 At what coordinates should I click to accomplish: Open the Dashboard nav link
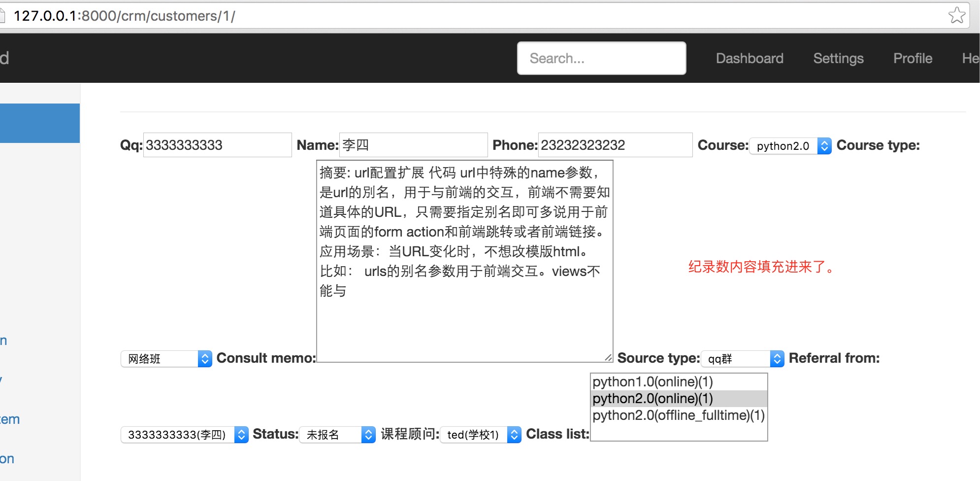pos(750,58)
